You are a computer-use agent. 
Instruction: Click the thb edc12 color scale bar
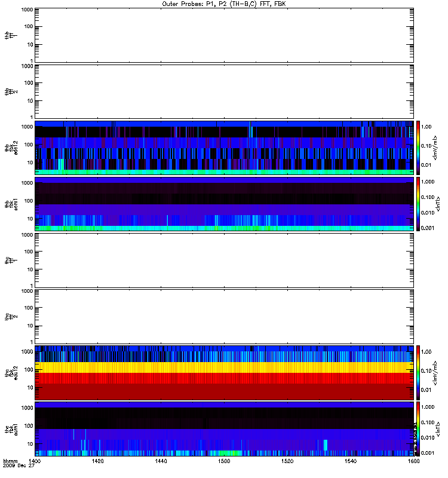(x=418, y=148)
